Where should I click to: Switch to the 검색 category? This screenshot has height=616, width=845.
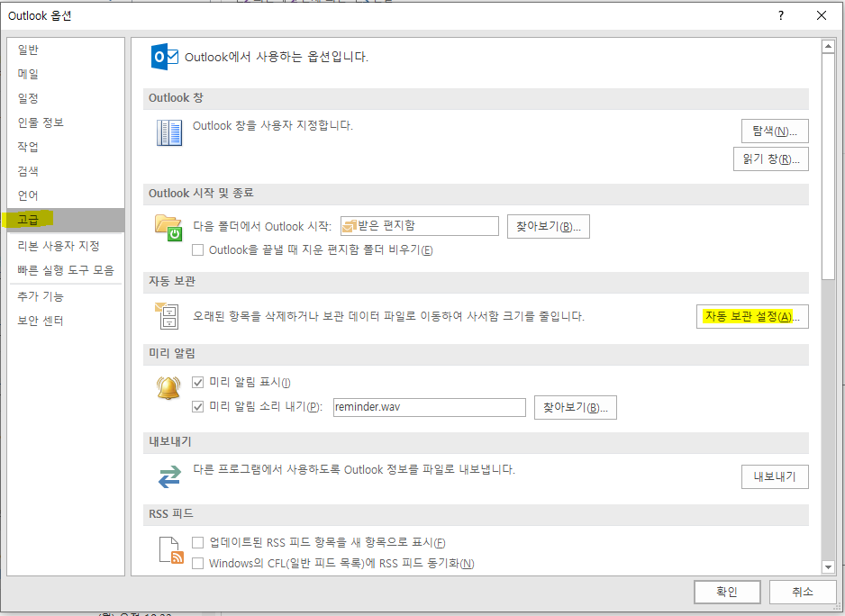pos(66,171)
